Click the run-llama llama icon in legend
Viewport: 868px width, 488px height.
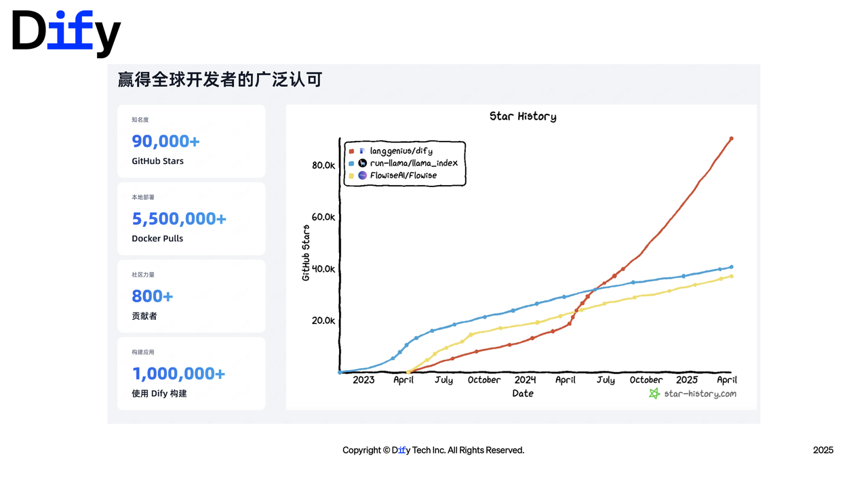coord(362,163)
